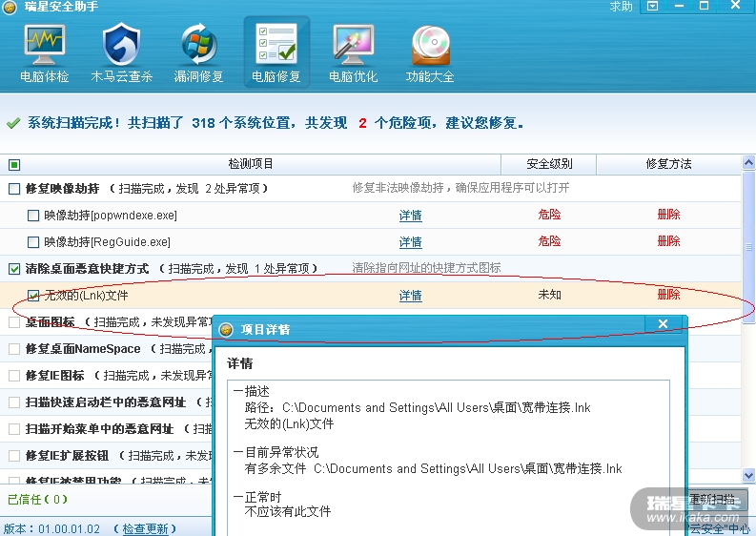This screenshot has height=536, width=756.
Task: Click the 未知 safety level text
Action: [549, 295]
